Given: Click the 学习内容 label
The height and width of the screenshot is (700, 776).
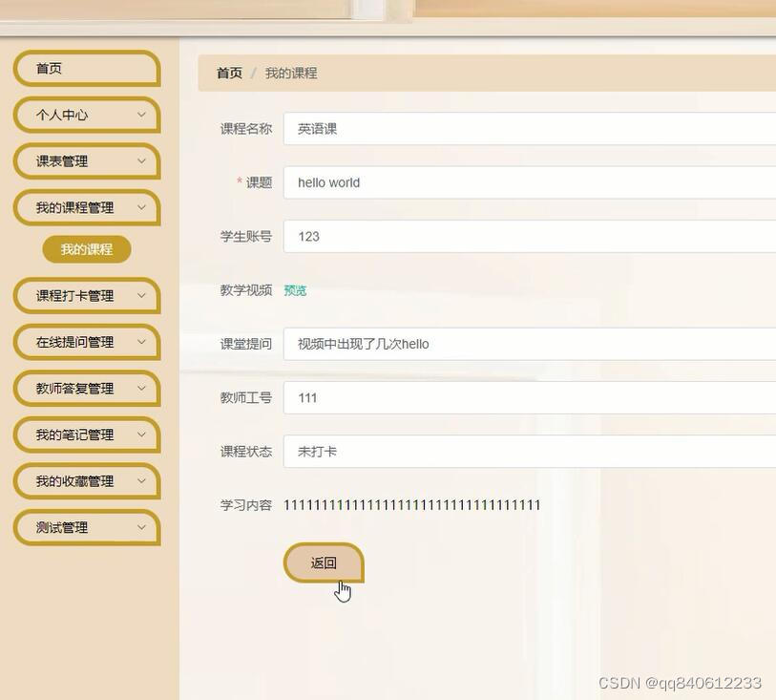Looking at the screenshot, I should 246,505.
